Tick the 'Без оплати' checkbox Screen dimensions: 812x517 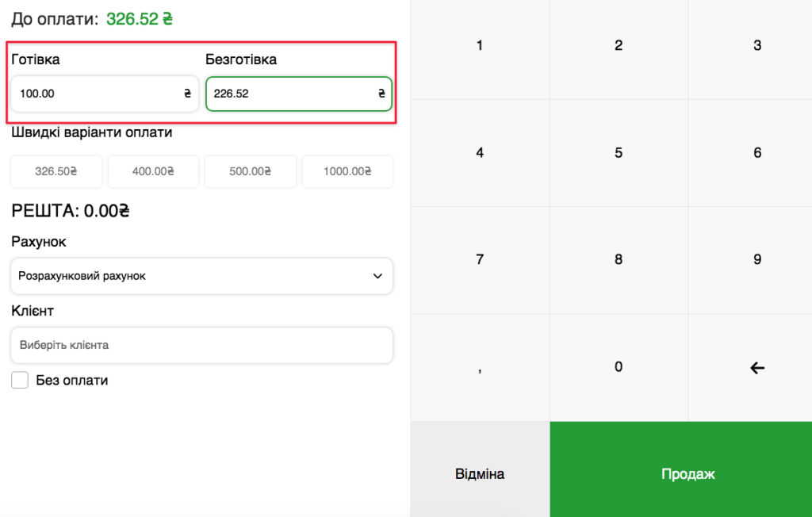coord(20,381)
